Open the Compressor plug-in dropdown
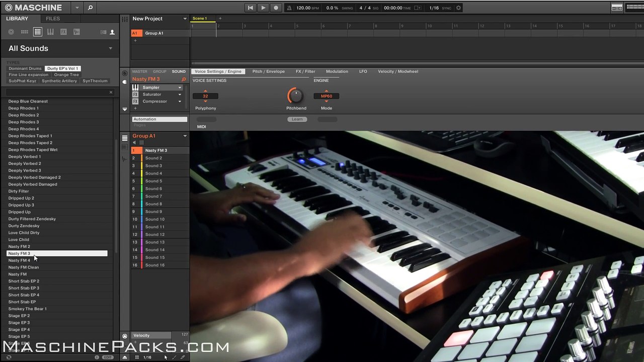 [180, 102]
